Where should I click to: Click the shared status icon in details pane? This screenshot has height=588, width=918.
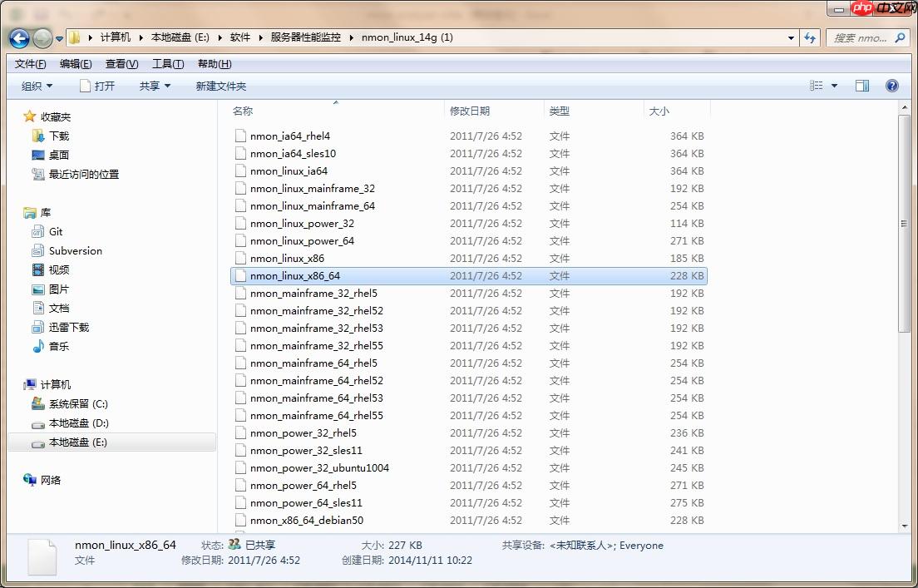point(234,546)
